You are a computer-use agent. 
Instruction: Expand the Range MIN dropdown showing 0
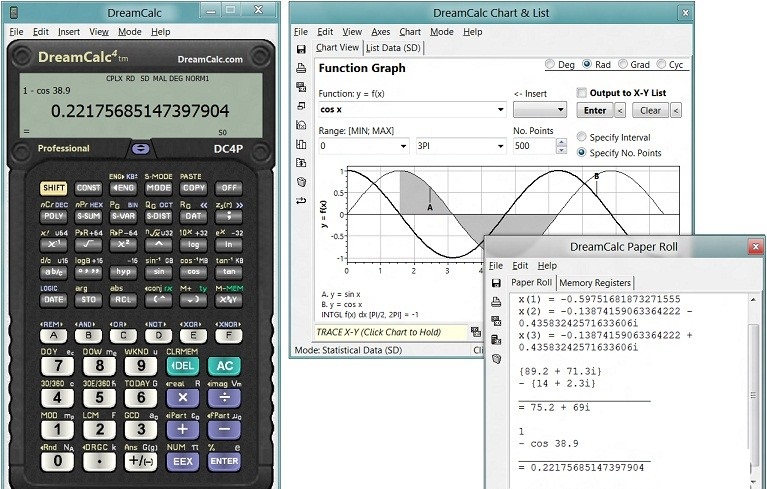pyautogui.click(x=403, y=146)
